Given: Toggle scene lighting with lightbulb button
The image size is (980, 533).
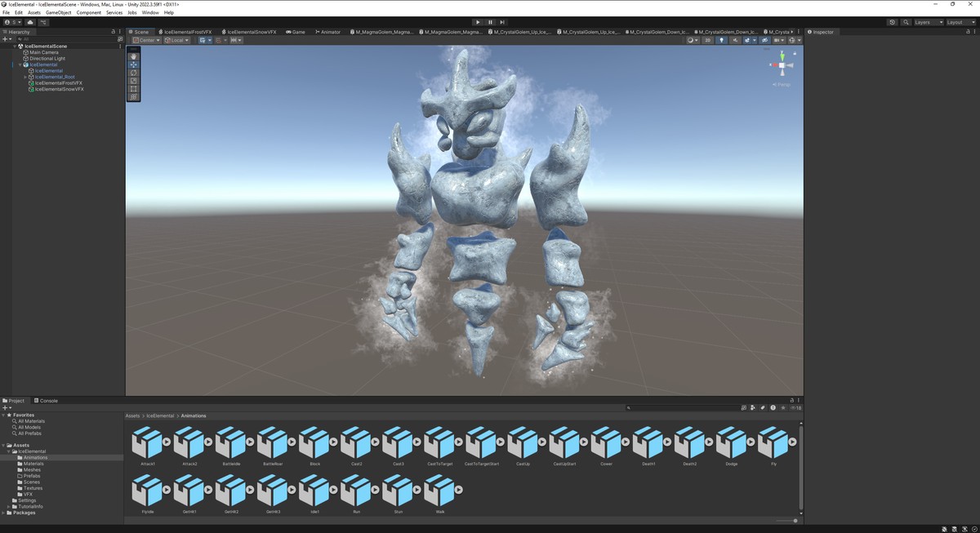Looking at the screenshot, I should coord(721,40).
